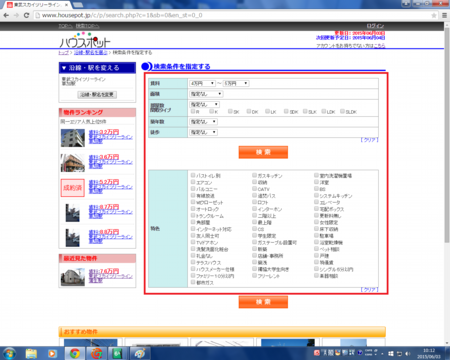The image size is (450, 360).
Task: Open the Paint app on the taskbar
Action: pos(139,353)
